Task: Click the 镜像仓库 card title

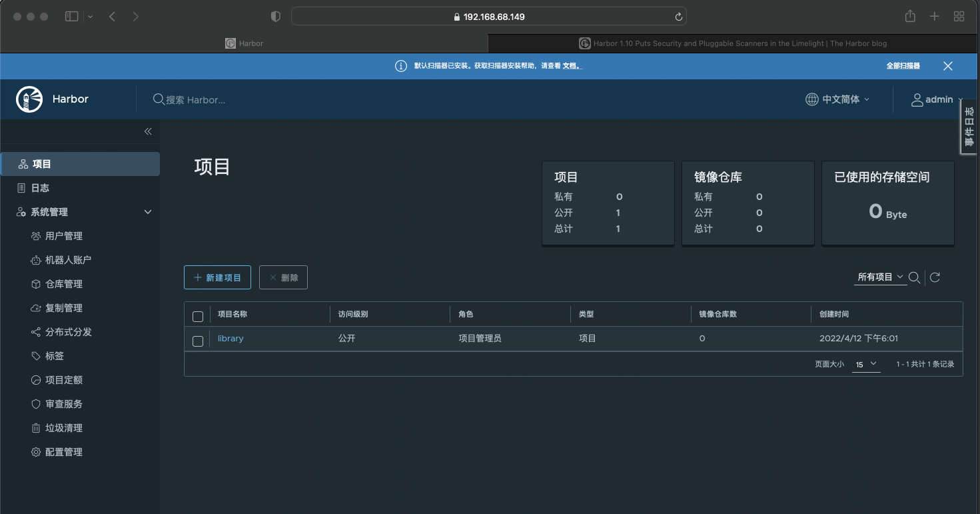Action: 718,177
